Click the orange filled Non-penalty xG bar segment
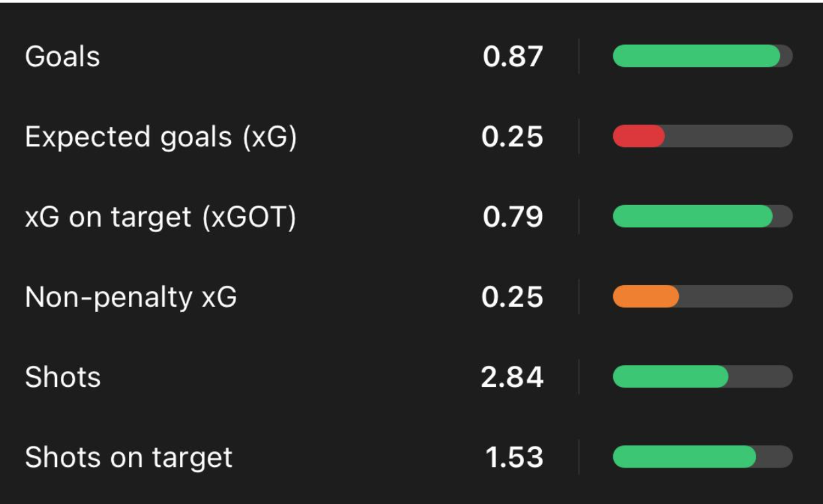The image size is (823, 504). 646,296
